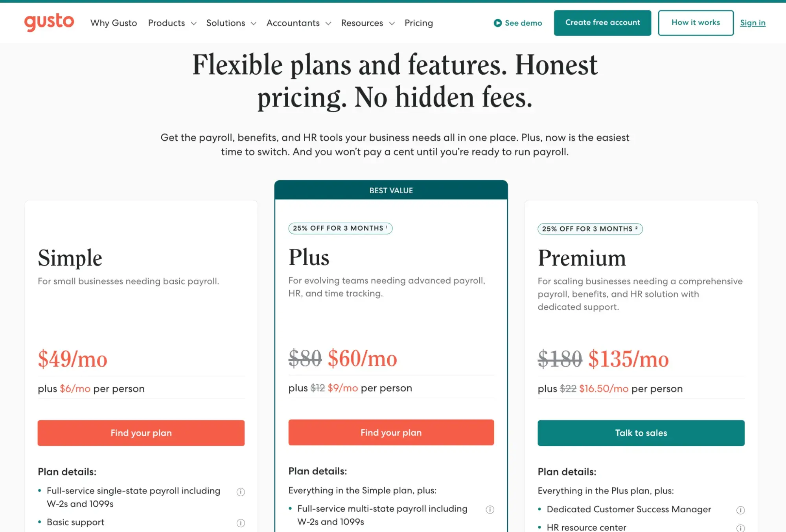Expand the Solutions dropdown menu
This screenshot has height=532, width=786.
(x=231, y=23)
